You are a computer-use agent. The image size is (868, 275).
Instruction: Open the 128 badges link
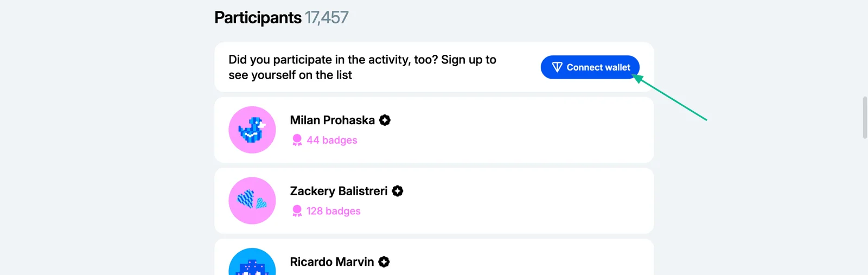pyautogui.click(x=334, y=211)
